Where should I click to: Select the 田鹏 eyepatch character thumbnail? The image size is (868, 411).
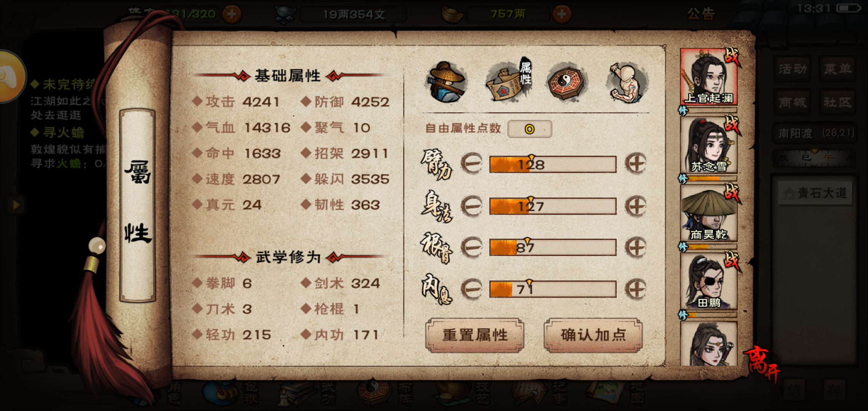(708, 281)
